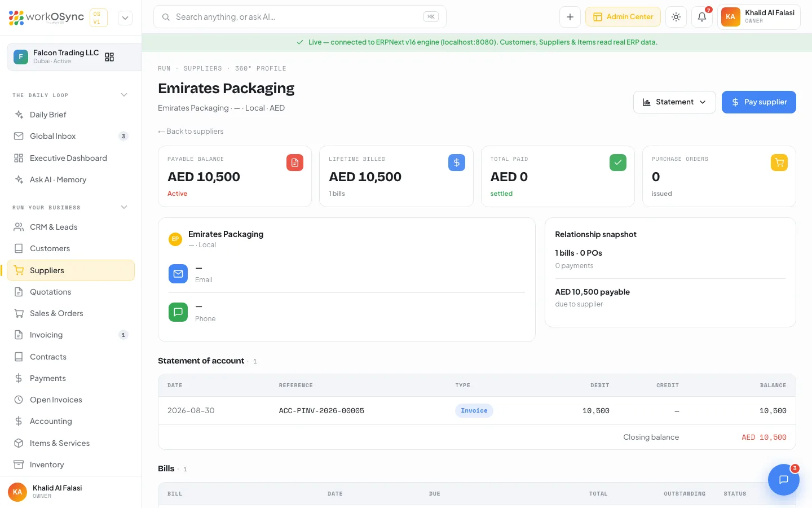
Task: Expand the OS version dropdown chevron
Action: [x=125, y=18]
